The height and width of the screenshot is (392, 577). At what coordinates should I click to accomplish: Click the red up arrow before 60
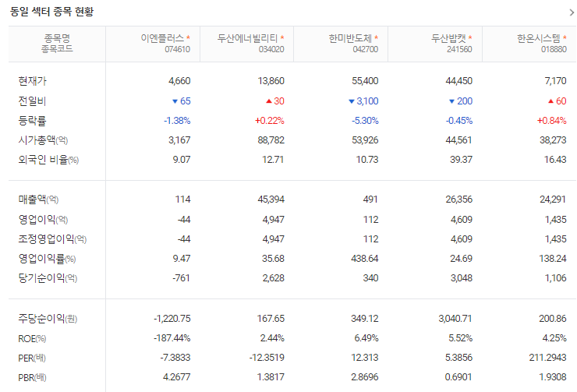point(550,101)
